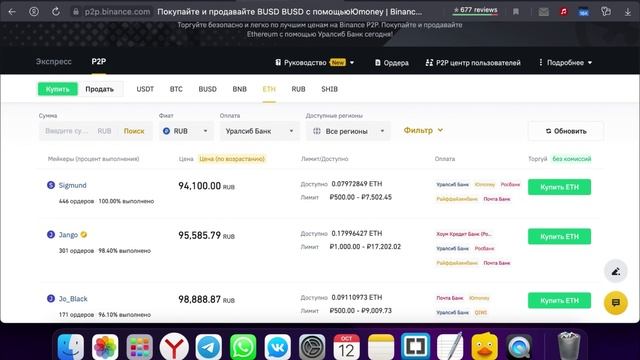
Task: Open Notes app in dock
Action: click(x=381, y=347)
